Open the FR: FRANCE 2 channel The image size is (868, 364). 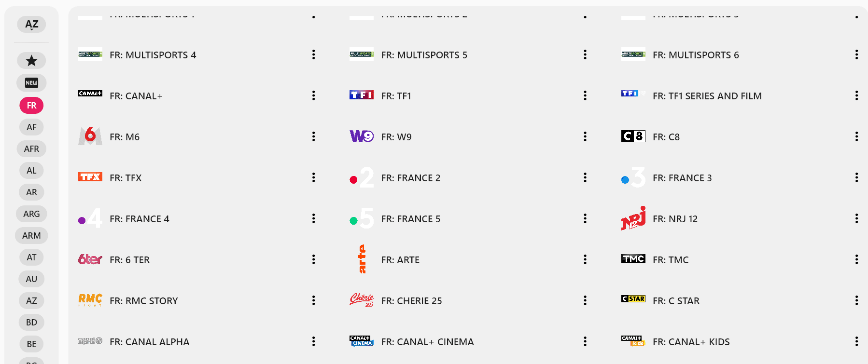tap(410, 178)
